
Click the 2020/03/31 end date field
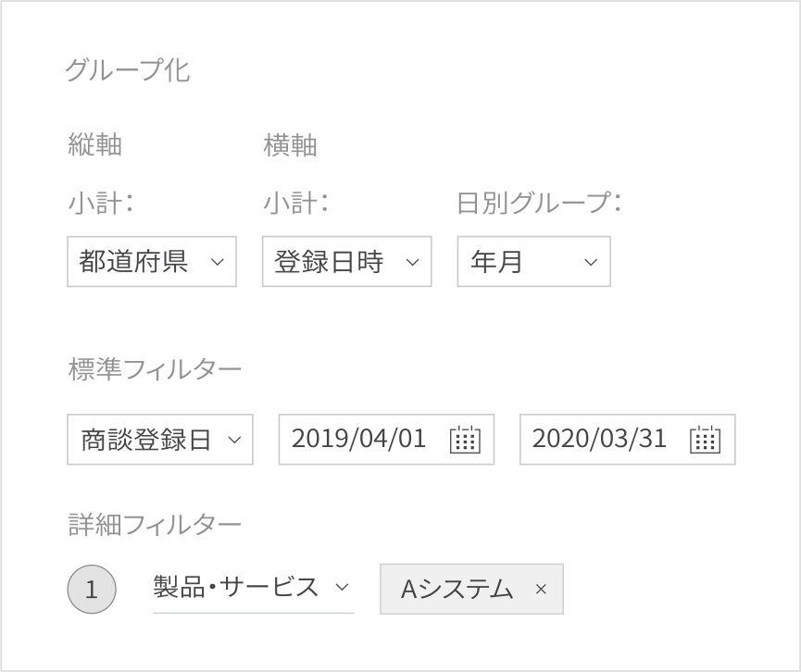point(600,440)
